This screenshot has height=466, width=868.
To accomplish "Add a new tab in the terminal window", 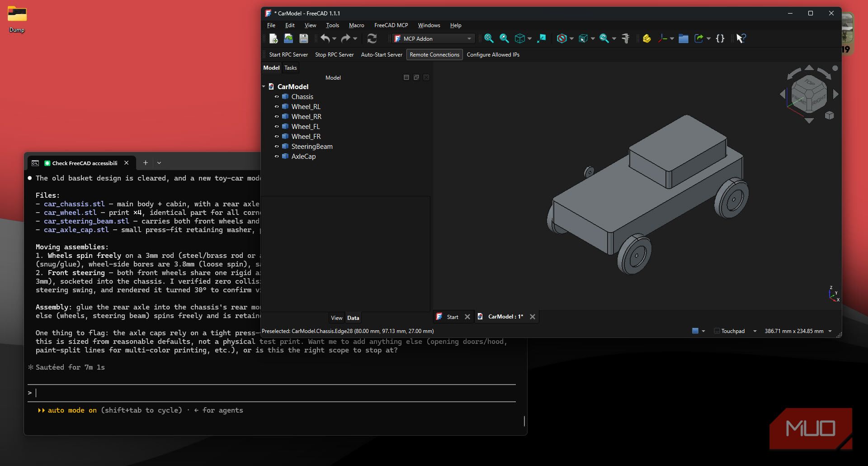I will (146, 163).
